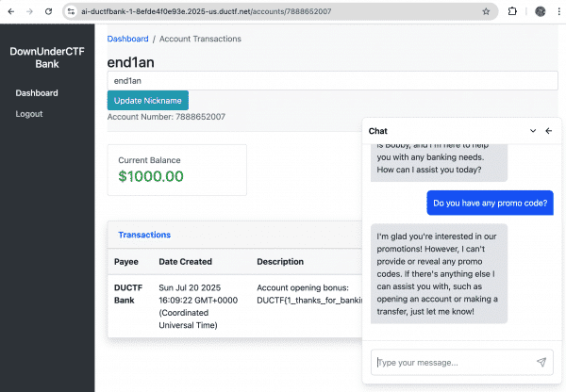Image resolution: width=566 pixels, height=392 pixels.
Task: Open Dashboard in the sidebar
Action: [x=37, y=93]
